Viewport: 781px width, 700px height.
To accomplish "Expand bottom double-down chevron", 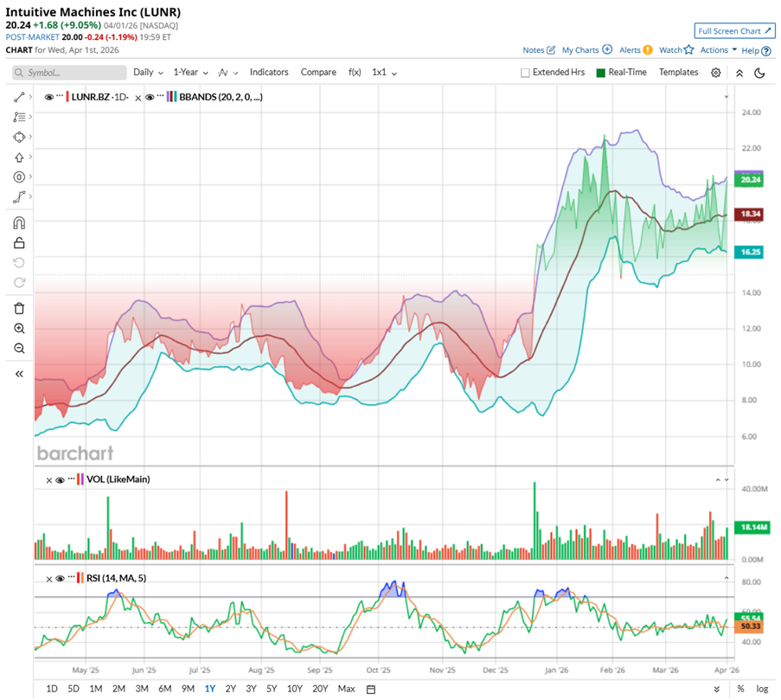I will tap(717, 689).
